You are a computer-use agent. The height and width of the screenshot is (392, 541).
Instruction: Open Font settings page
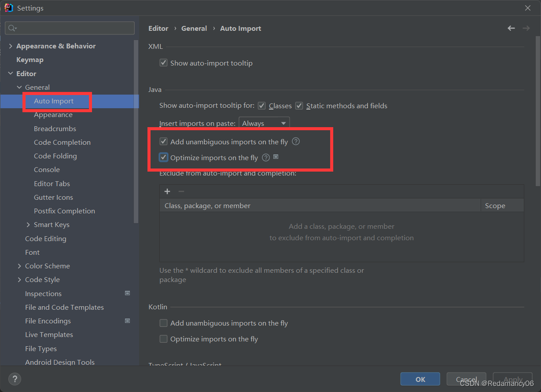point(32,252)
